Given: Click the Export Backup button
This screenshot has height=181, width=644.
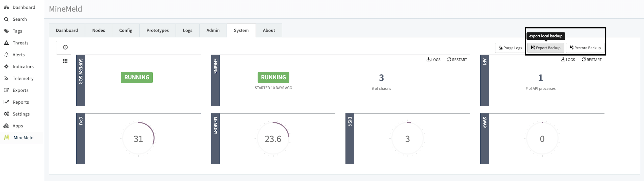Looking at the screenshot, I should 546,48.
